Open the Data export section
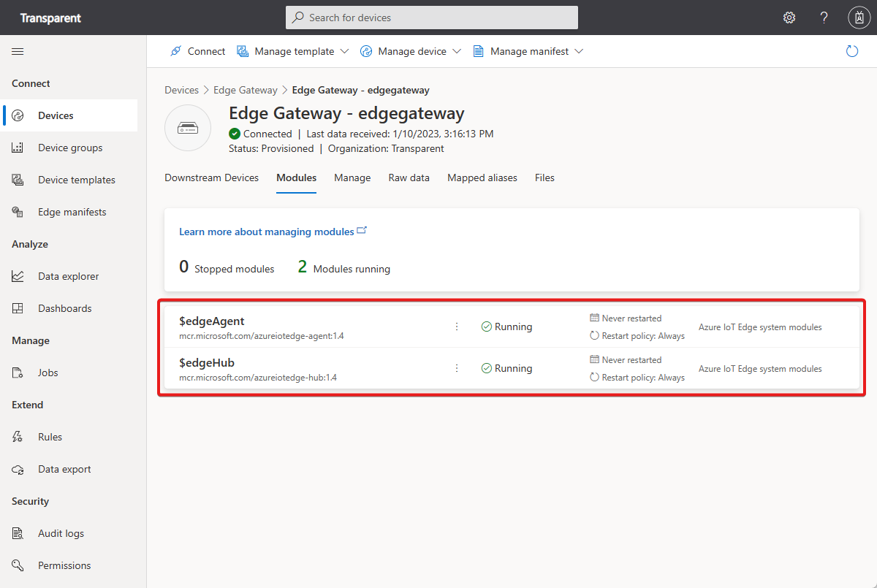This screenshot has height=588, width=877. (x=63, y=469)
